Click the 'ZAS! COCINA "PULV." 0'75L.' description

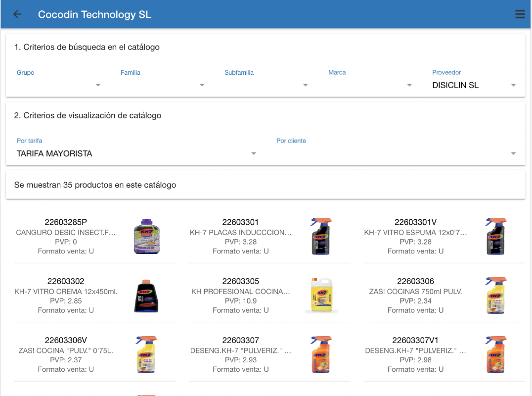pyautogui.click(x=66, y=351)
